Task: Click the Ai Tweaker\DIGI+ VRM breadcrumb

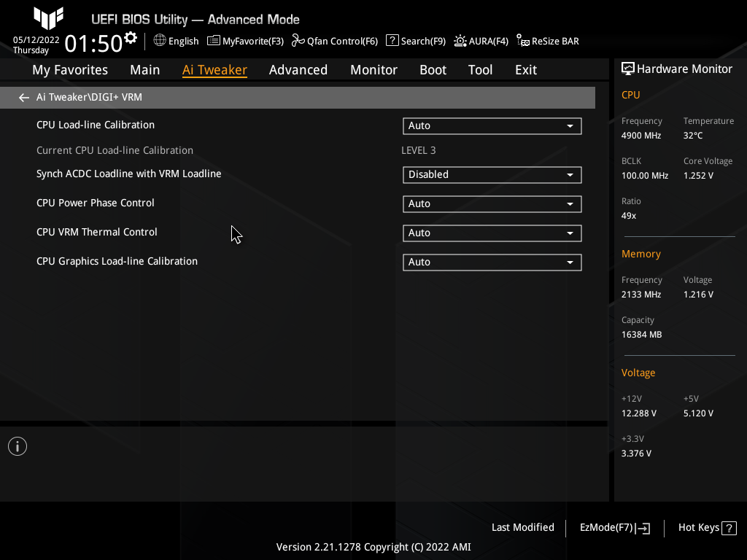Action: click(x=89, y=97)
